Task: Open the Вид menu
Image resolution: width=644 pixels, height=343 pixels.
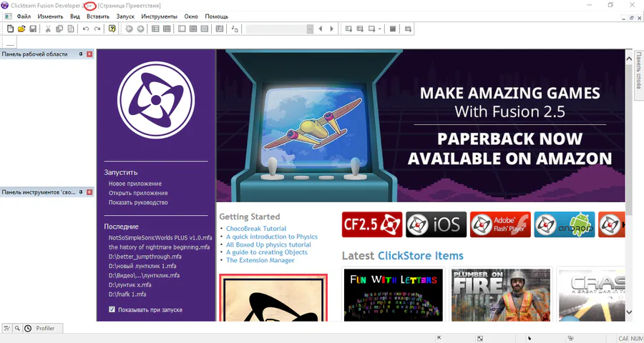Action: (x=74, y=16)
